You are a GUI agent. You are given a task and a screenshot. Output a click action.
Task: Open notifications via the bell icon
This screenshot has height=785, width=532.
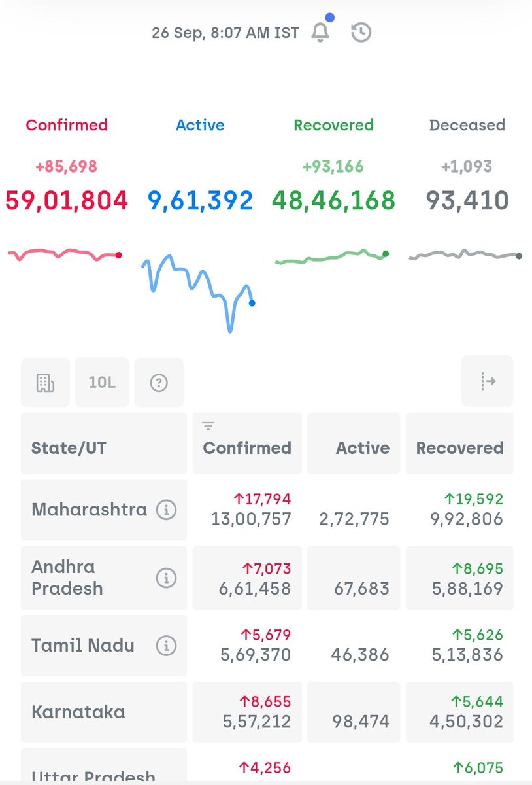click(321, 31)
